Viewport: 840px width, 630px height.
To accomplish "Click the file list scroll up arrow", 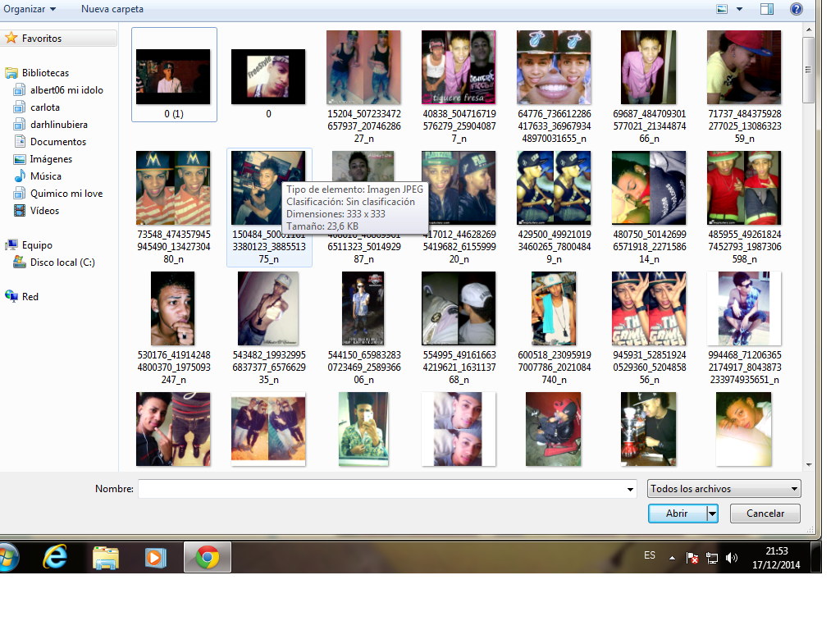I will point(809,30).
